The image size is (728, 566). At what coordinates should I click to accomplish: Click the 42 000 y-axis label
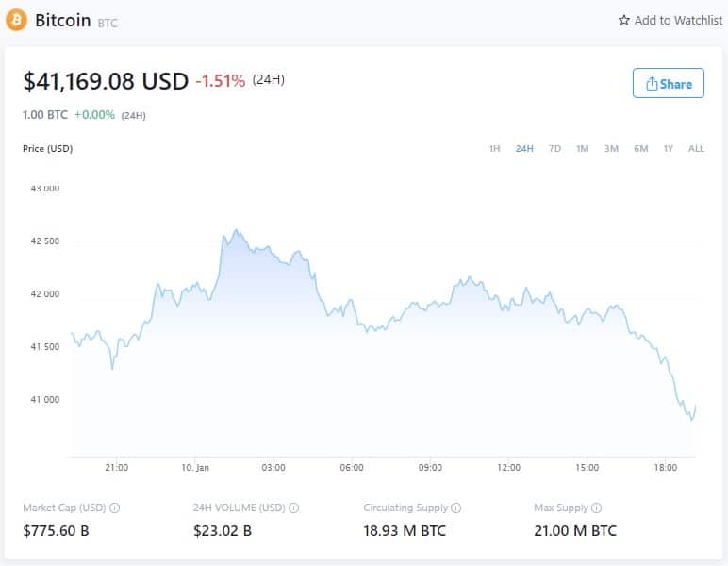pos(45,294)
